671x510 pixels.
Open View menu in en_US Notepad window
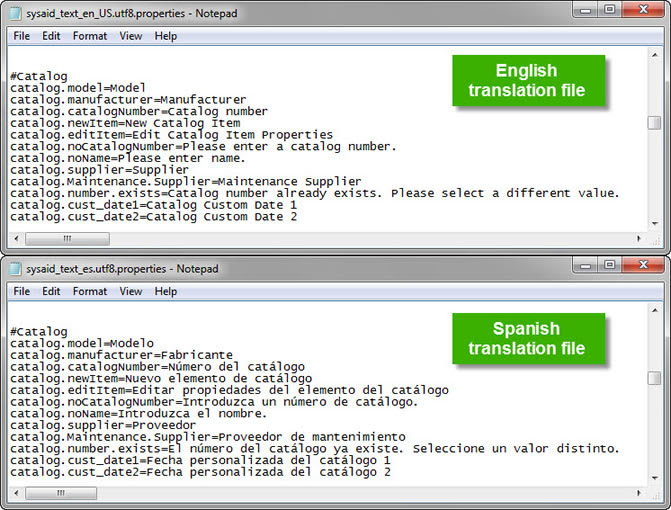coord(131,36)
